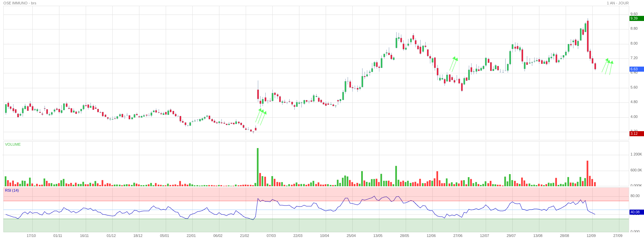Click the 22/01 date label
The width and height of the screenshot is (644, 239).
click(x=191, y=236)
